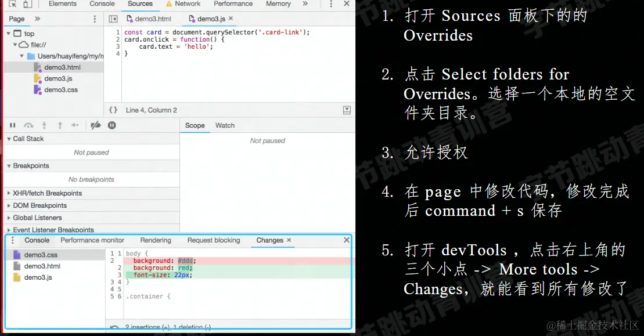Image resolution: width=644 pixels, height=336 pixels.
Task: Click the step over debugger icon
Action: tap(28, 125)
